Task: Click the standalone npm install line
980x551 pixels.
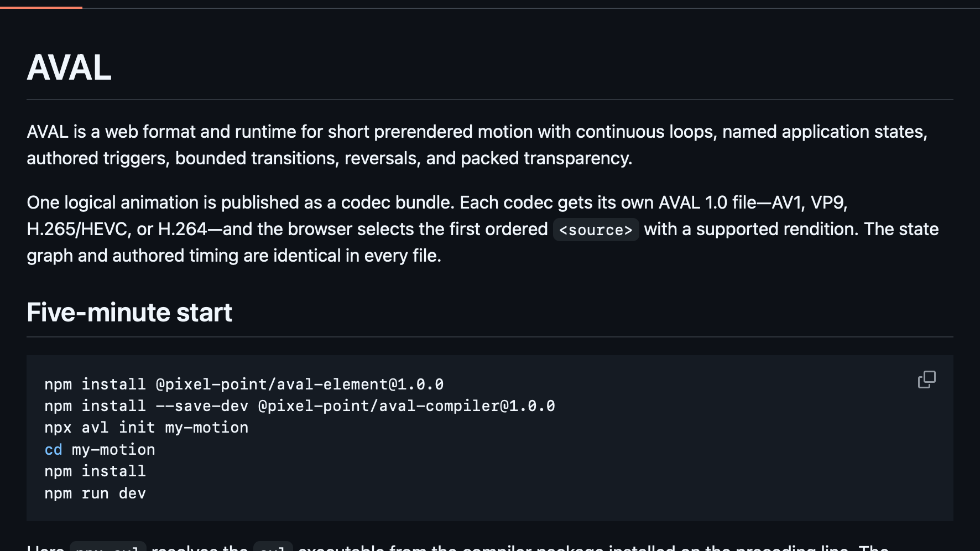Action: [x=95, y=471]
